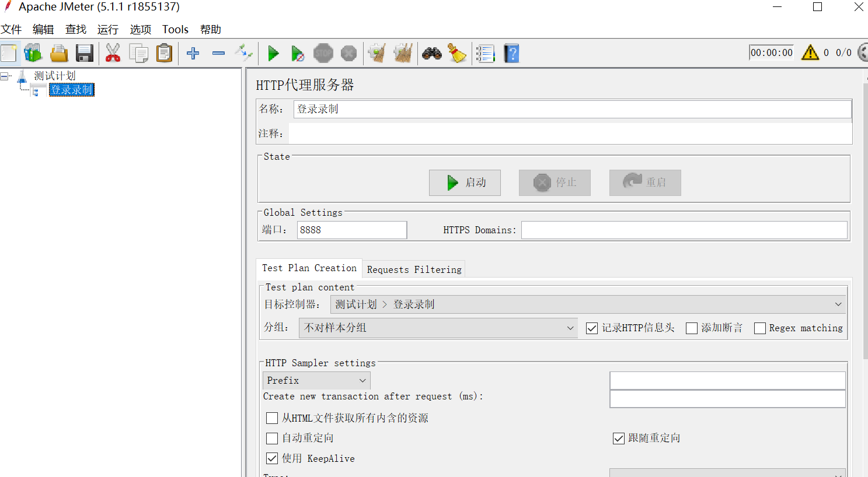This screenshot has height=477, width=868.
Task: Click the 00:00:00 elapsed time display
Action: [x=772, y=52]
